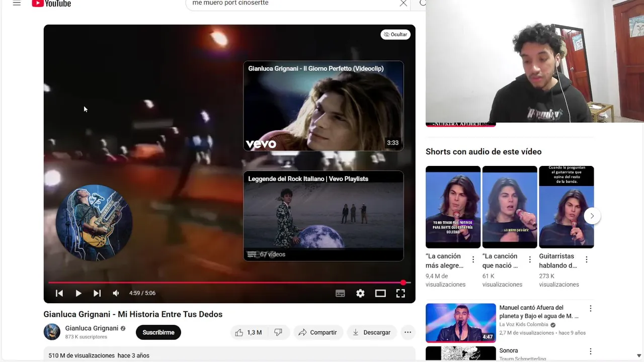The image size is (644, 362).
Task: Subscribe with the Suscribirme button
Action: (x=158, y=332)
